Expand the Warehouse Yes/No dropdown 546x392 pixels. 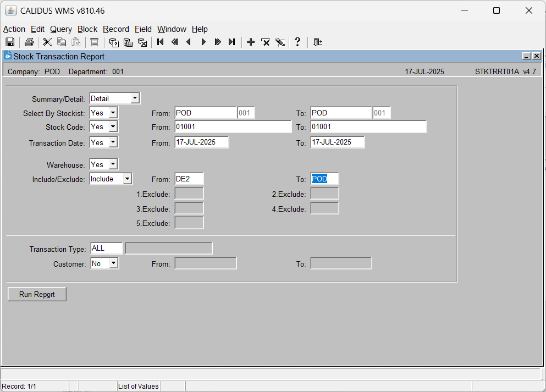tap(113, 164)
